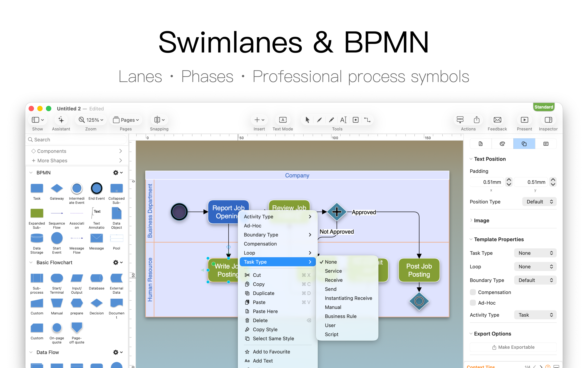This screenshot has height=368, width=588.
Task: Collapse the BPMN shapes section
Action: point(31,173)
